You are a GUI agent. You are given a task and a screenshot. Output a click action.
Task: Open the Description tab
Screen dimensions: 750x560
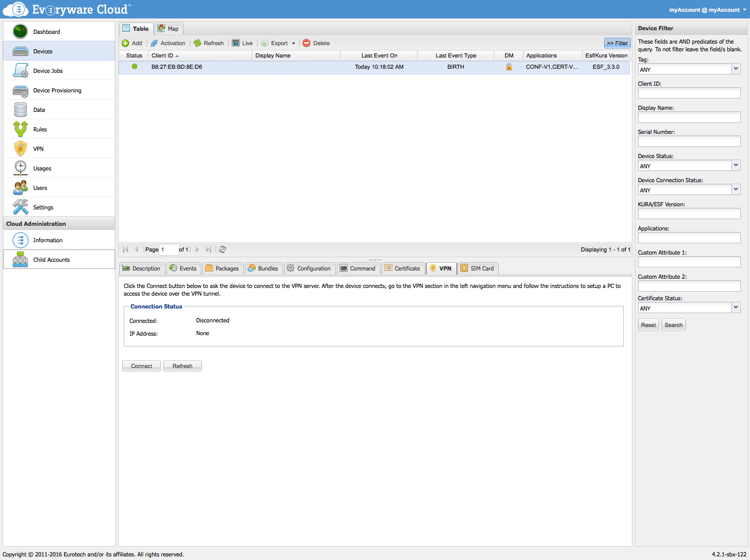click(x=142, y=268)
